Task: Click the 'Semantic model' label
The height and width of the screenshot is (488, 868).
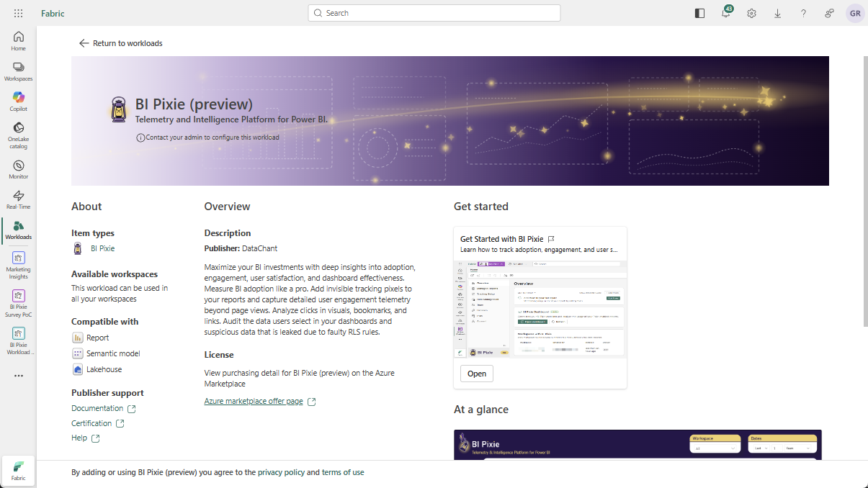Action: click(113, 353)
